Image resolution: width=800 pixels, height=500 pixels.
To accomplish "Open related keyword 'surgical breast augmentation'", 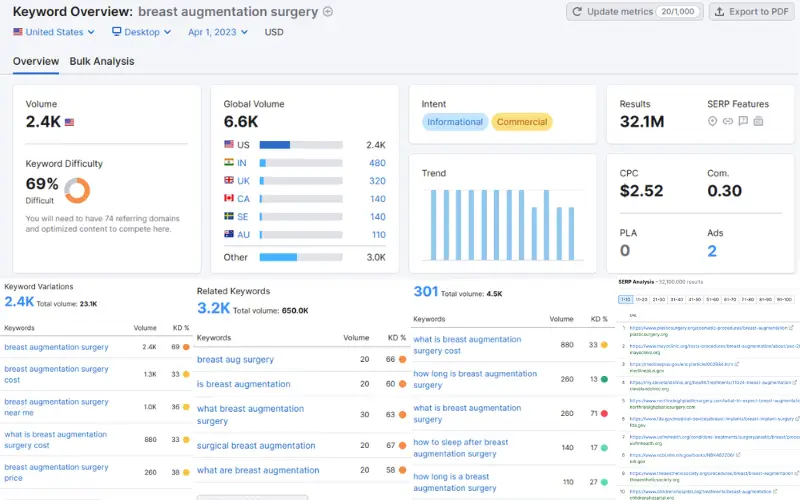I will click(256, 446).
